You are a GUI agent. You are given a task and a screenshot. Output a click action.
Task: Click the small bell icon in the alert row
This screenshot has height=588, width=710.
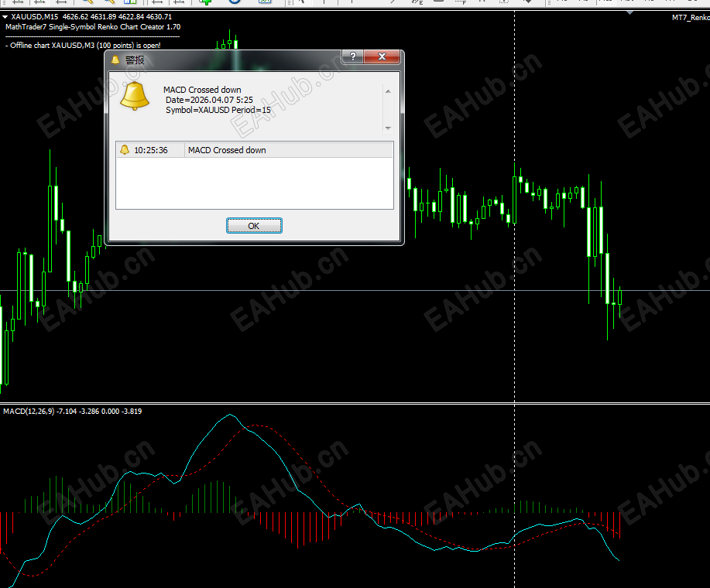125,150
